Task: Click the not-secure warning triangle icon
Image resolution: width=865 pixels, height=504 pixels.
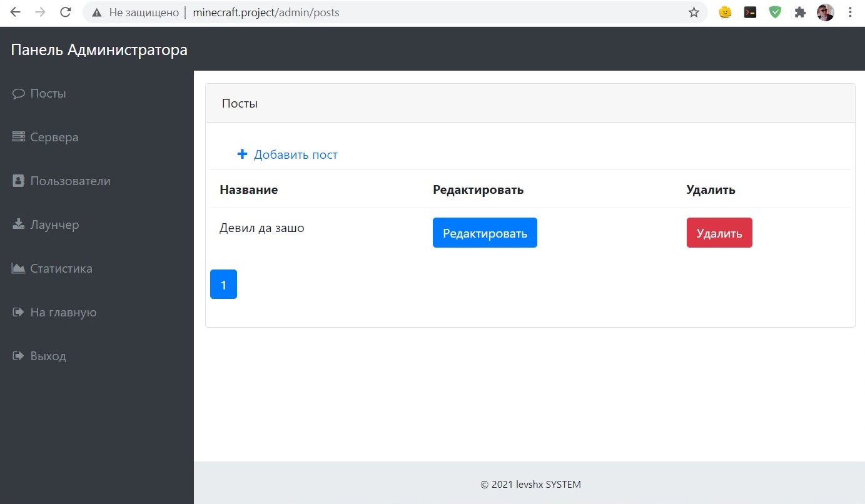Action: tap(97, 12)
